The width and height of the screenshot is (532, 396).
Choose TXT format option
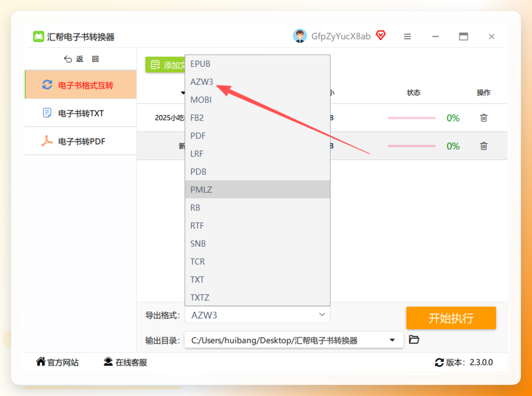(x=257, y=279)
